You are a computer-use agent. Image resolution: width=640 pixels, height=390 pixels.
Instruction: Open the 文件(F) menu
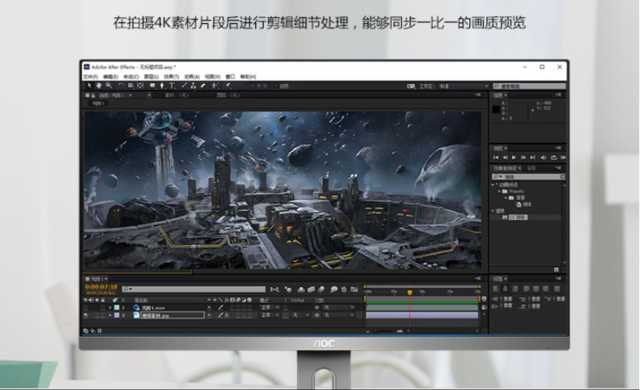(x=91, y=77)
